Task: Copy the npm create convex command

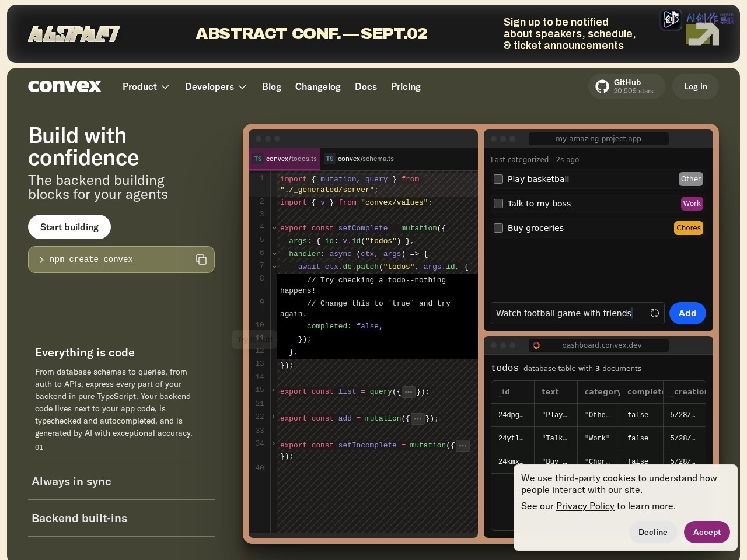Action: [x=201, y=260]
